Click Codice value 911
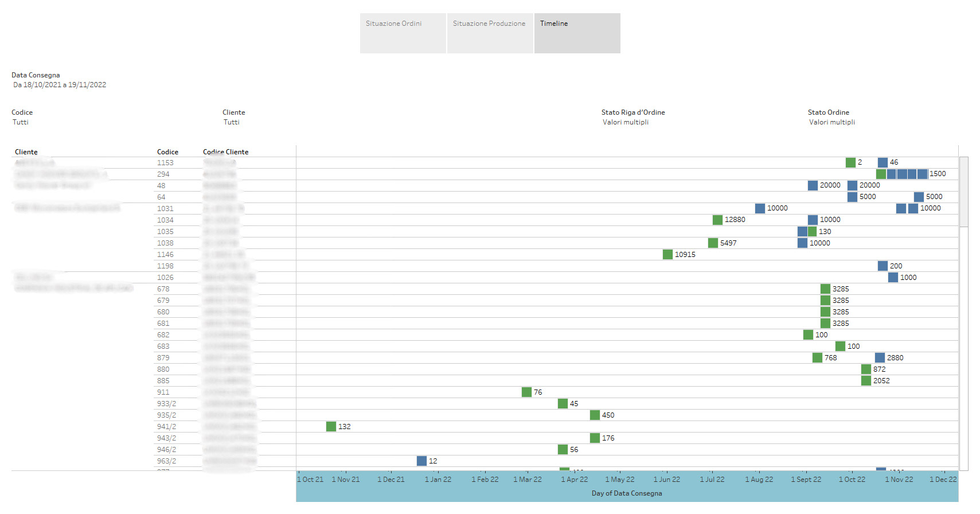The image size is (980, 514). pyautogui.click(x=163, y=392)
